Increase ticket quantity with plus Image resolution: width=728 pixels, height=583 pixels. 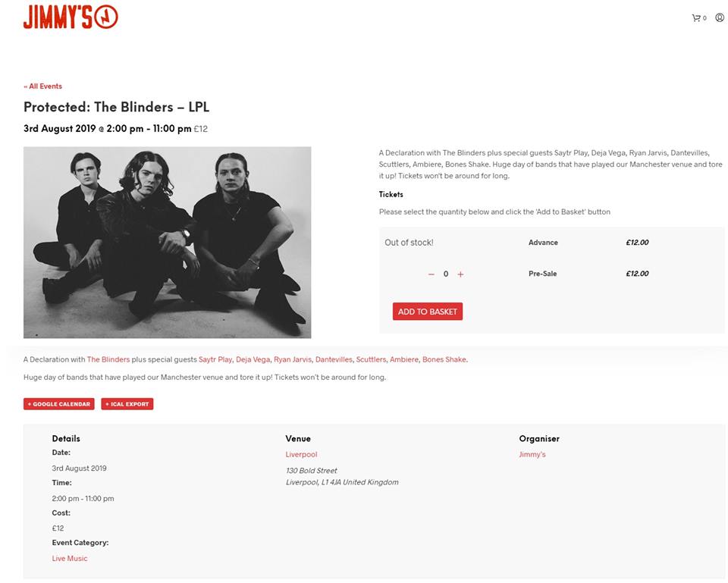point(460,274)
